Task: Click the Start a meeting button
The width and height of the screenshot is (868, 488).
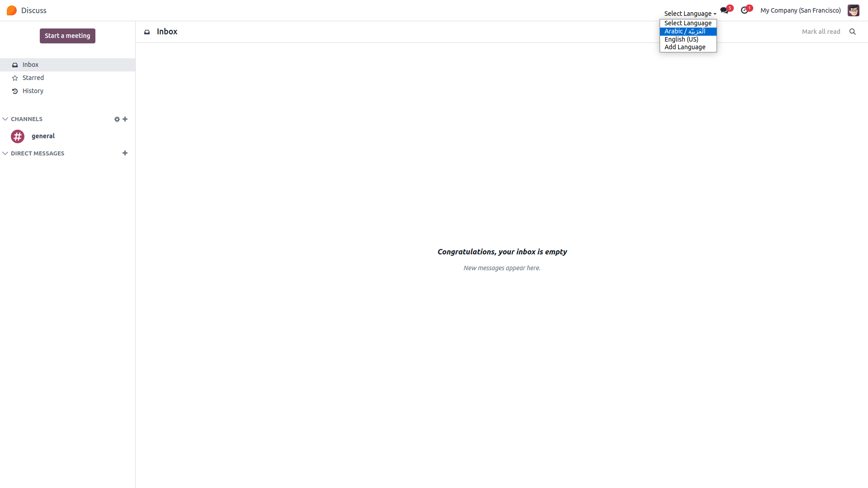Action: [67, 36]
